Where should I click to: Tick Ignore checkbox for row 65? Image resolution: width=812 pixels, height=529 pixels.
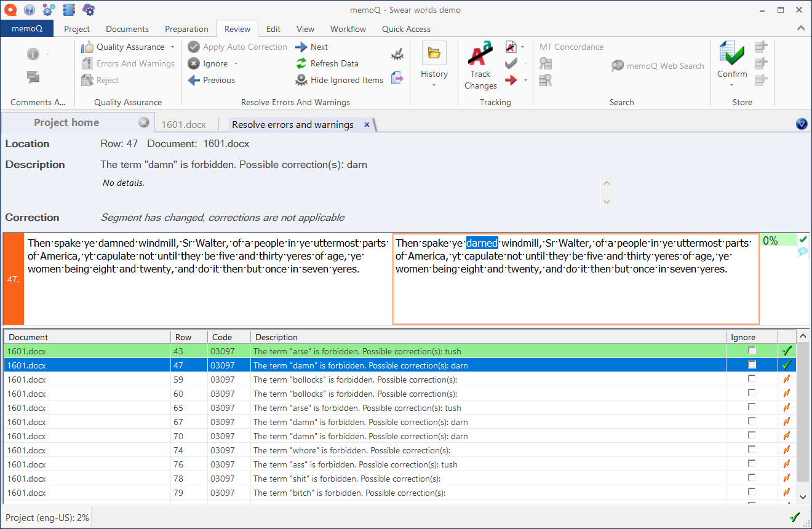pyautogui.click(x=752, y=407)
